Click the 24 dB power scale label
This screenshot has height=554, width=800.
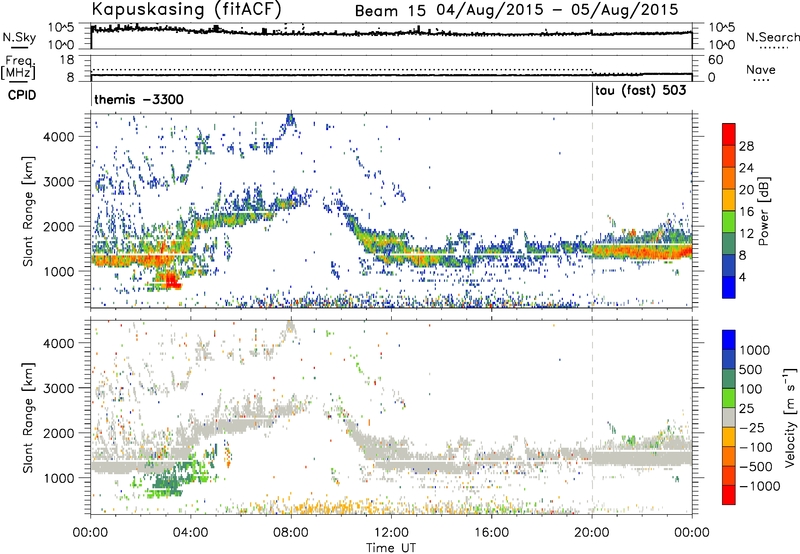(x=746, y=168)
